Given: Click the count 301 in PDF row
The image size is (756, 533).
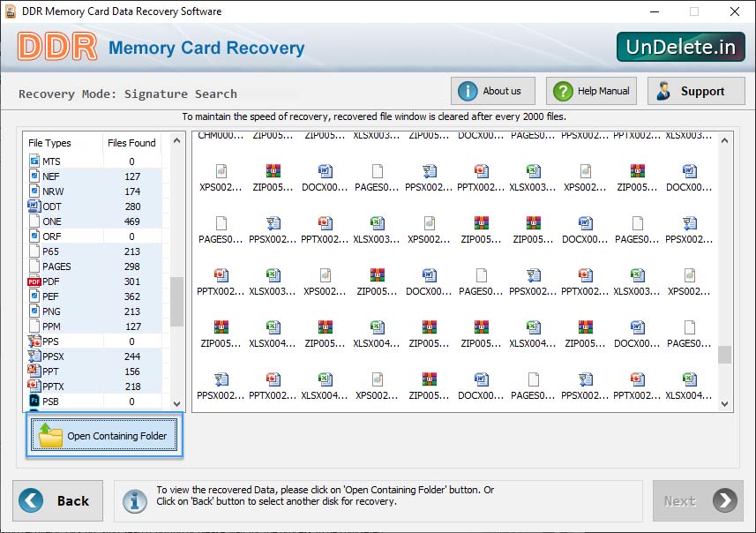Looking at the screenshot, I should click(131, 282).
